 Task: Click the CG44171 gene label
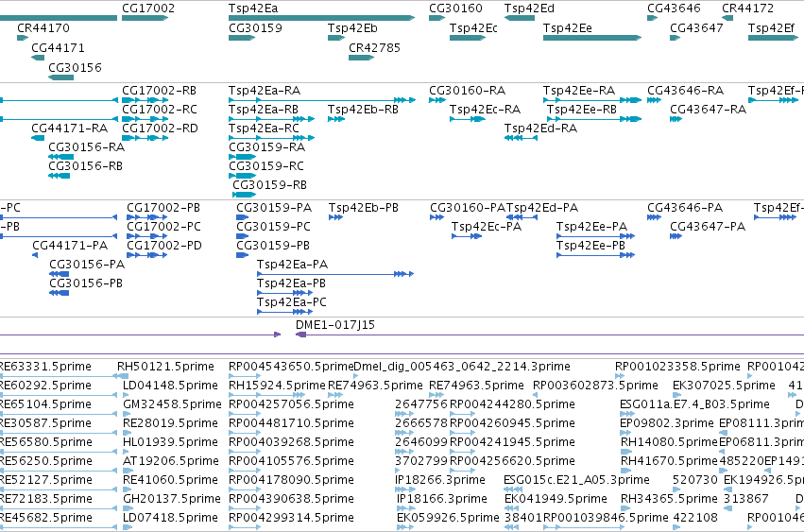pyautogui.click(x=58, y=47)
